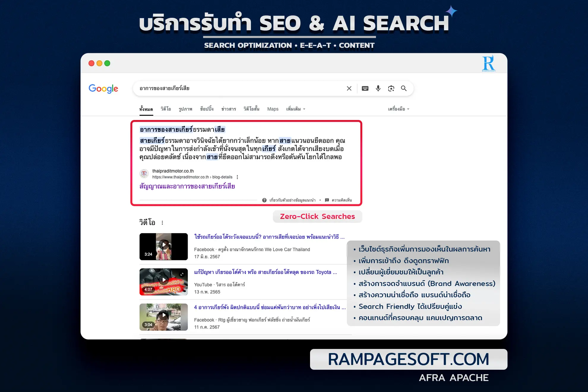Image resolution: width=588 pixels, height=392 pixels.
Task: Open search by image lens icon
Action: (391, 88)
